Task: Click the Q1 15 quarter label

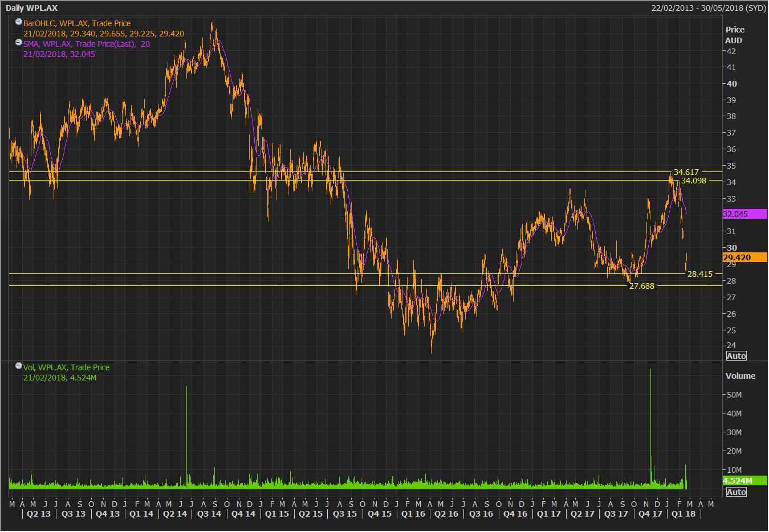Action: [x=277, y=514]
